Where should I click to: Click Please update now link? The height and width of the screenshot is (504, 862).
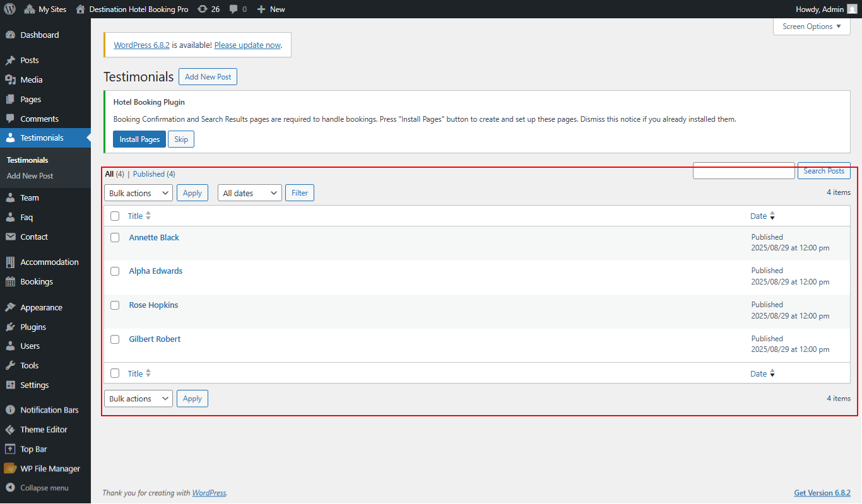point(247,45)
